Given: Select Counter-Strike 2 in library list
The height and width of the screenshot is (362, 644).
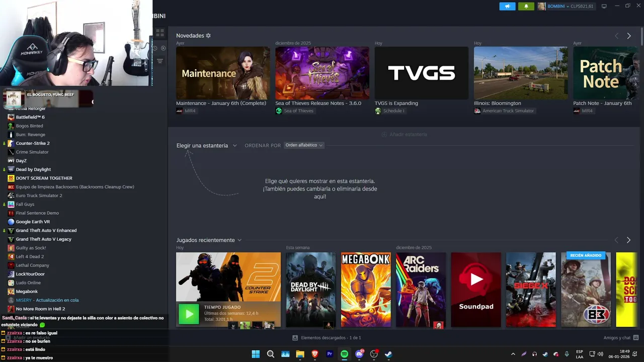Looking at the screenshot, I should pos(33,143).
